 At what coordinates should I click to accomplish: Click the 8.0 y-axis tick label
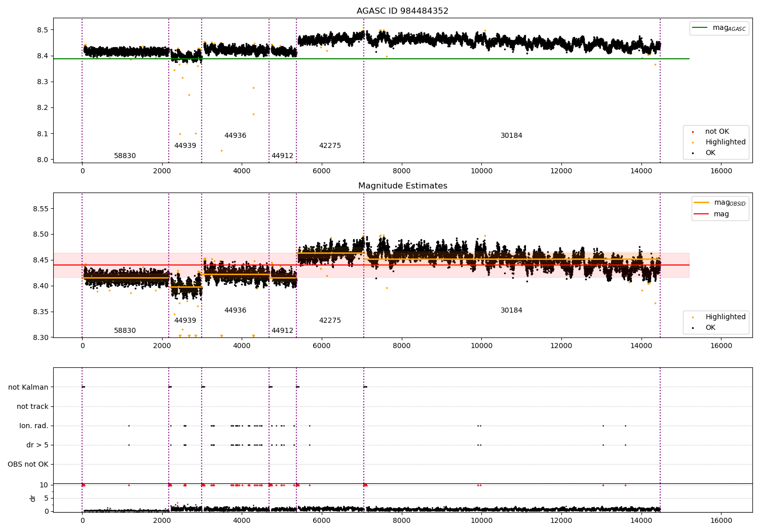(x=43, y=160)
